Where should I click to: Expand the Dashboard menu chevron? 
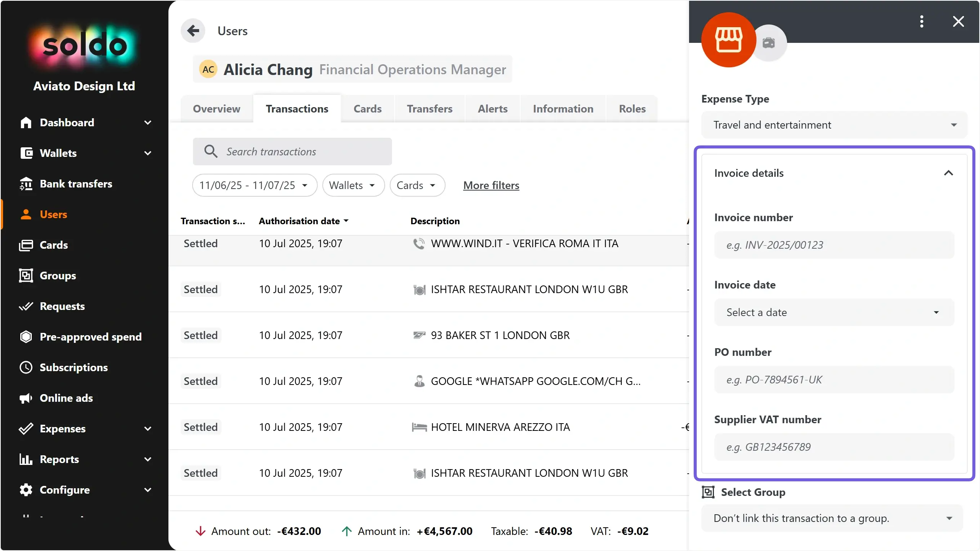click(x=148, y=122)
